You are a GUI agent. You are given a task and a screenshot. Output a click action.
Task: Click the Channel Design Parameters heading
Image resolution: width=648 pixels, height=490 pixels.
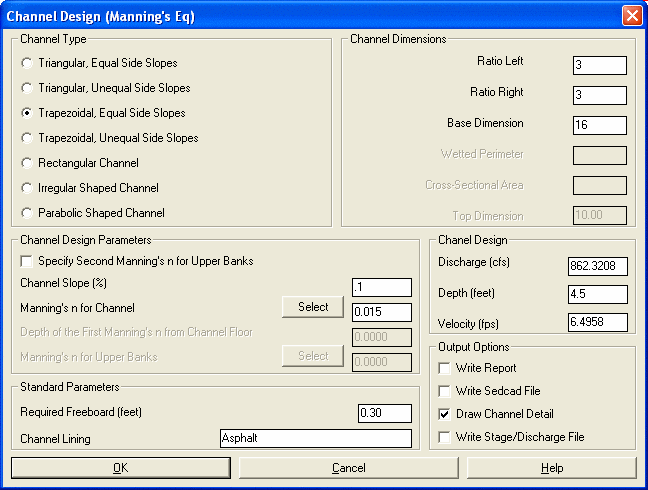click(x=86, y=240)
